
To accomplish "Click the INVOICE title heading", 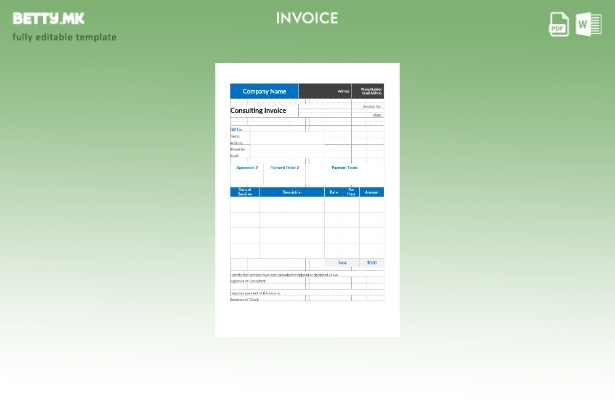I will point(307,18).
